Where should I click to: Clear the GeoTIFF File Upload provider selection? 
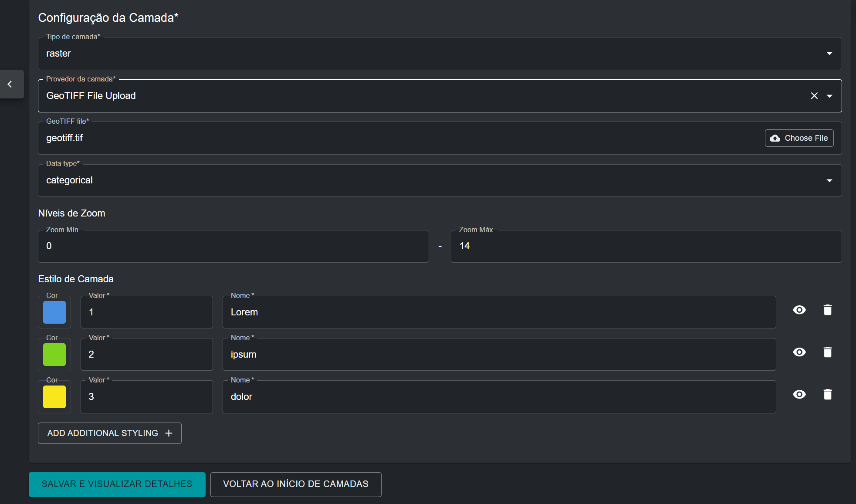[x=814, y=96]
